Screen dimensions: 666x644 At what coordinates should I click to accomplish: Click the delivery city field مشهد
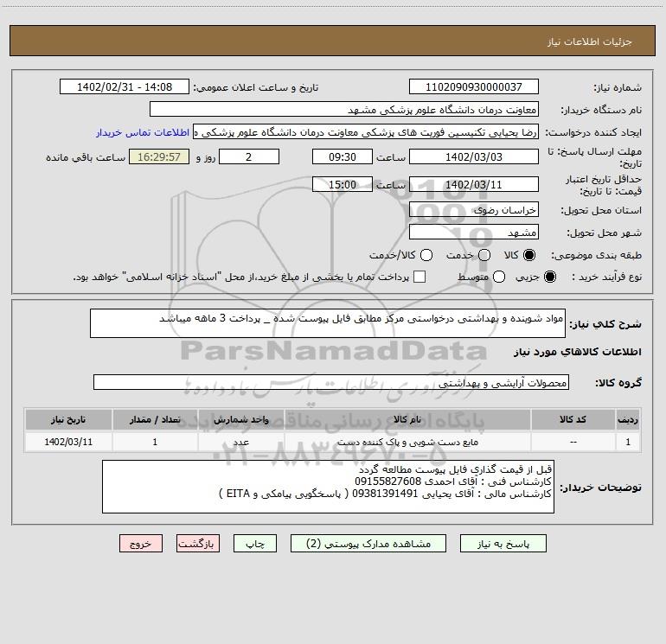click(474, 233)
